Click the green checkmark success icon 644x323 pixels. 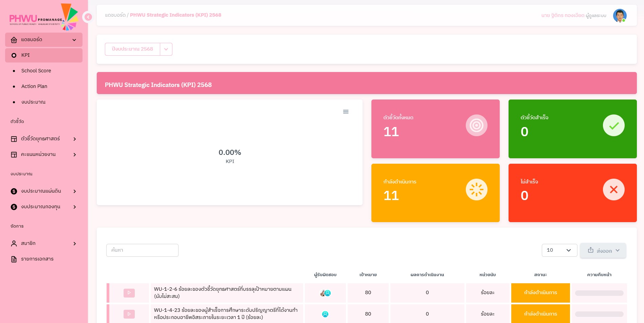(x=613, y=125)
